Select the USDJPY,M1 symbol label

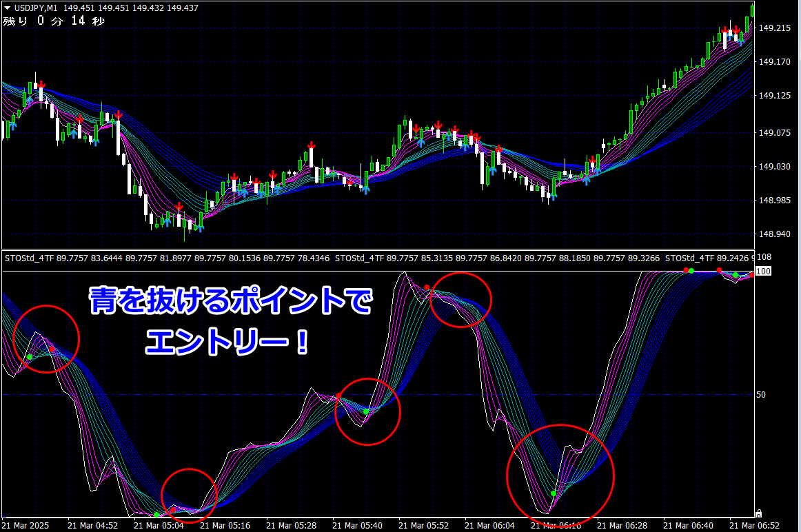pyautogui.click(x=36, y=8)
